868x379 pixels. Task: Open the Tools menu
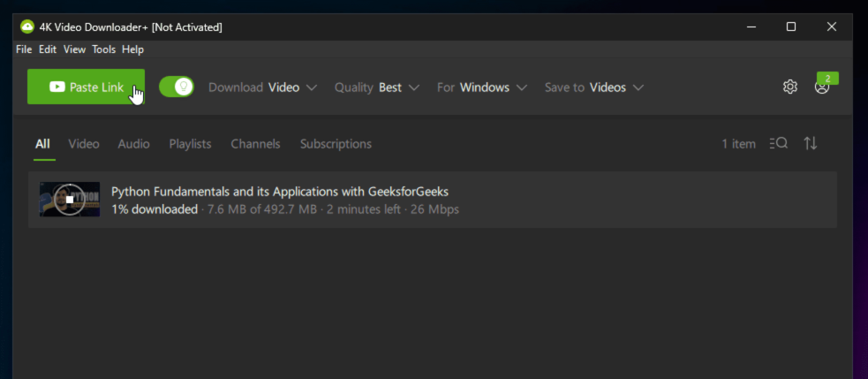point(103,49)
